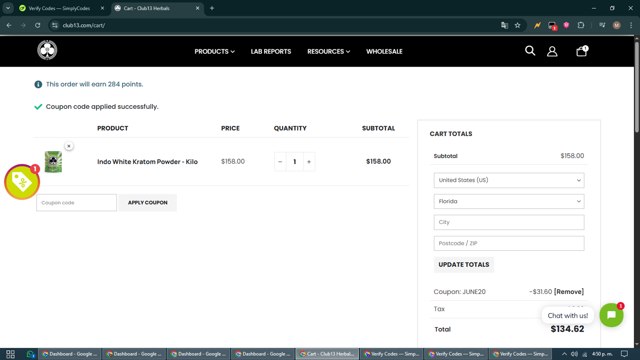
Task: Close the Cart - Club13 Herbals tab
Action: 198,8
